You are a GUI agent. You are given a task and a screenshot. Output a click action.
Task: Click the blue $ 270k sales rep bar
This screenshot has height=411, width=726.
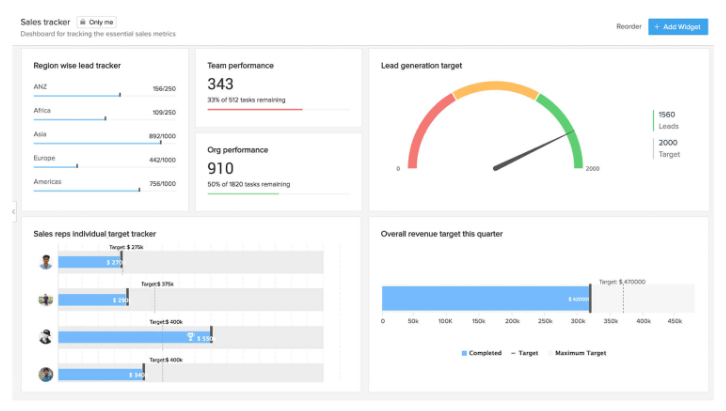click(x=90, y=262)
